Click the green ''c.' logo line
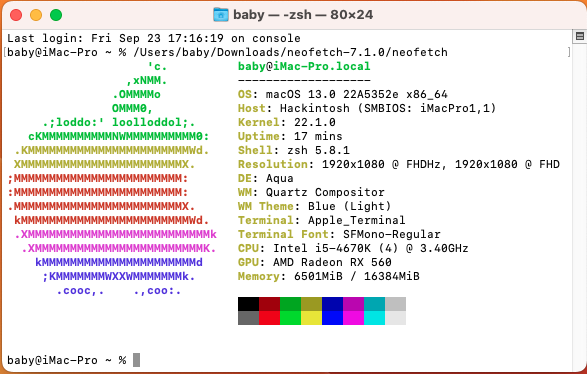This screenshot has width=587, height=374. pyautogui.click(x=157, y=66)
